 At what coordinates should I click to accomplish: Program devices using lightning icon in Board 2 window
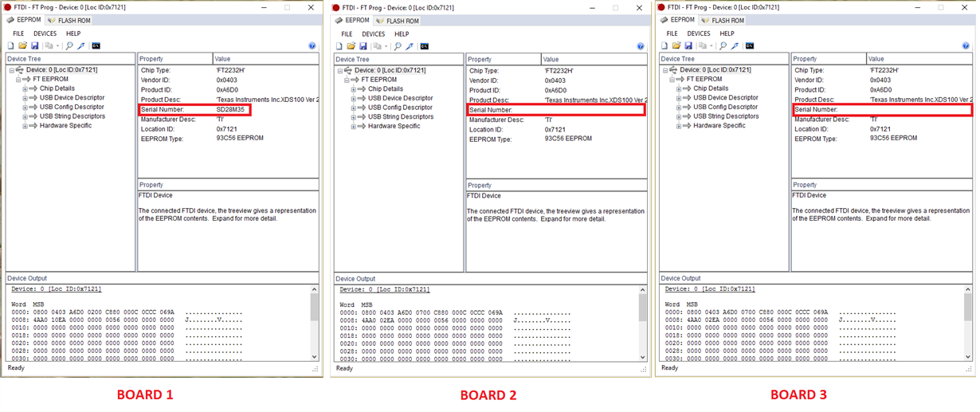coord(410,46)
